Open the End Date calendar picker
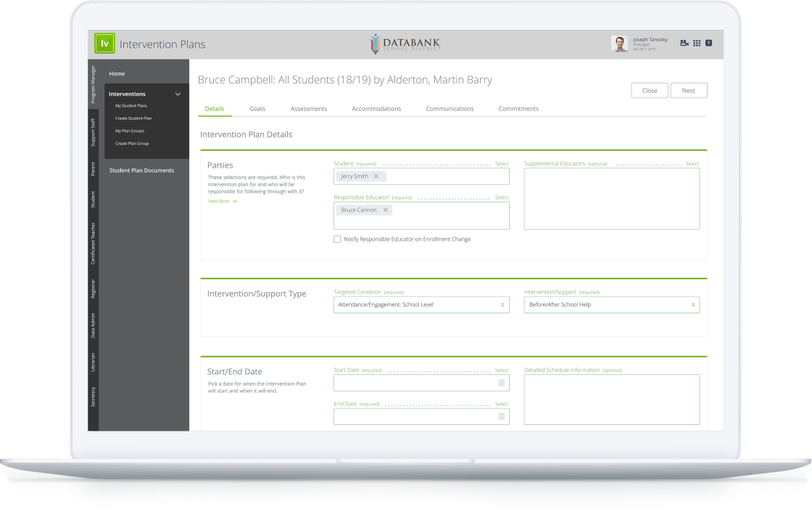The width and height of the screenshot is (812, 512). pos(502,416)
